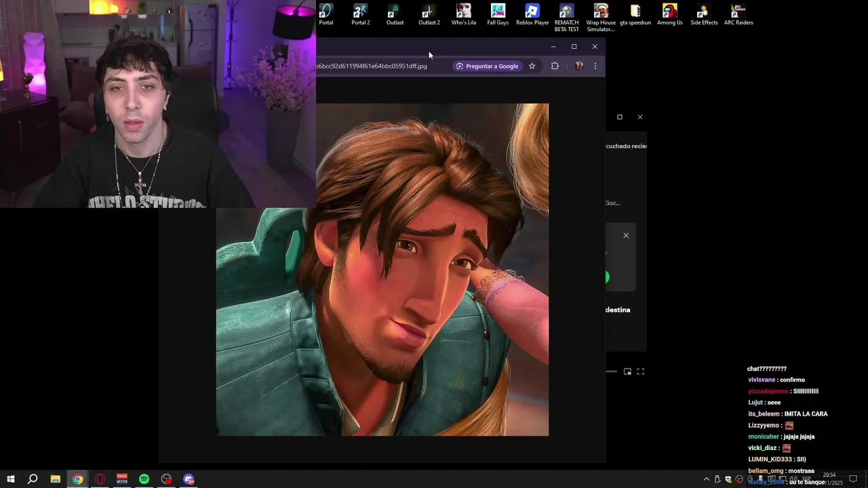Viewport: 868px width, 488px height.
Task: Open Windows Security tray icon
Action: click(728, 479)
